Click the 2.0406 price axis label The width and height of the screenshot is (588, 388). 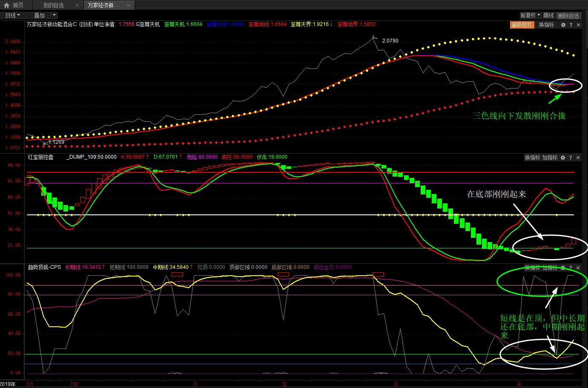click(x=13, y=41)
